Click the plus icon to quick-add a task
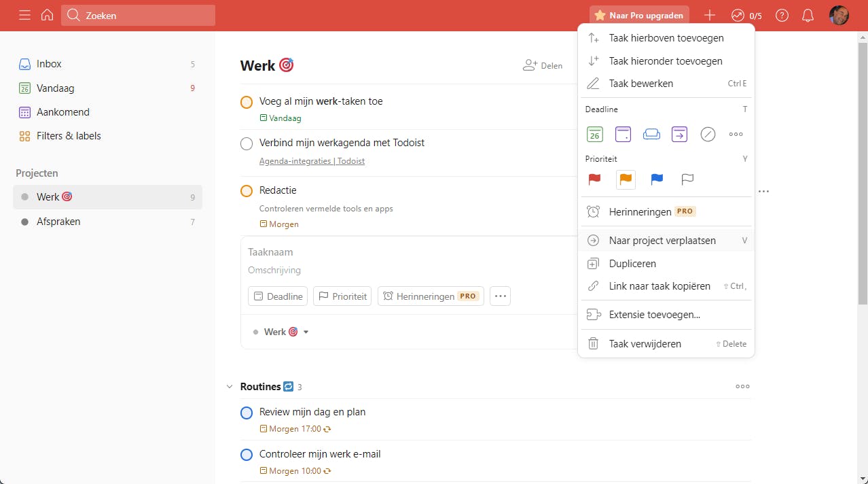This screenshot has width=868, height=484. 709,15
